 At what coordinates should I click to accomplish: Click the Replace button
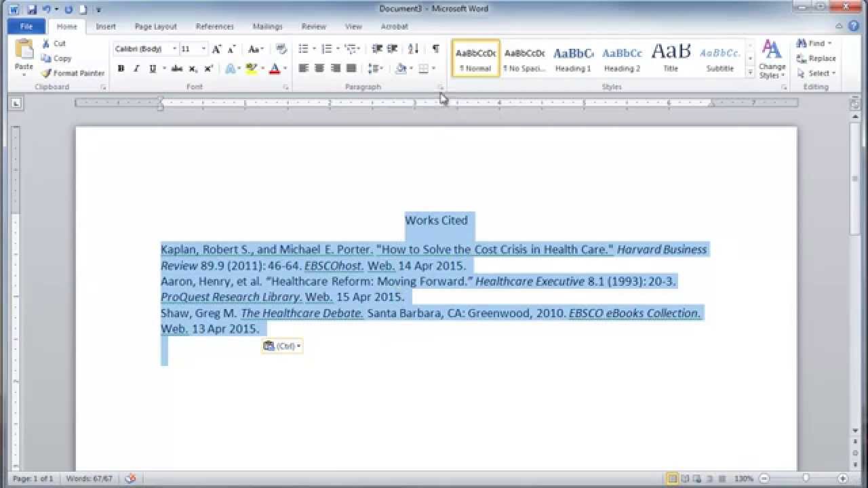click(816, 58)
